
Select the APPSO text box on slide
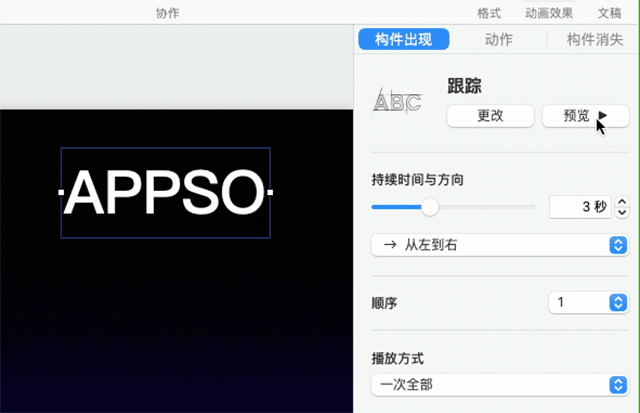tap(165, 192)
